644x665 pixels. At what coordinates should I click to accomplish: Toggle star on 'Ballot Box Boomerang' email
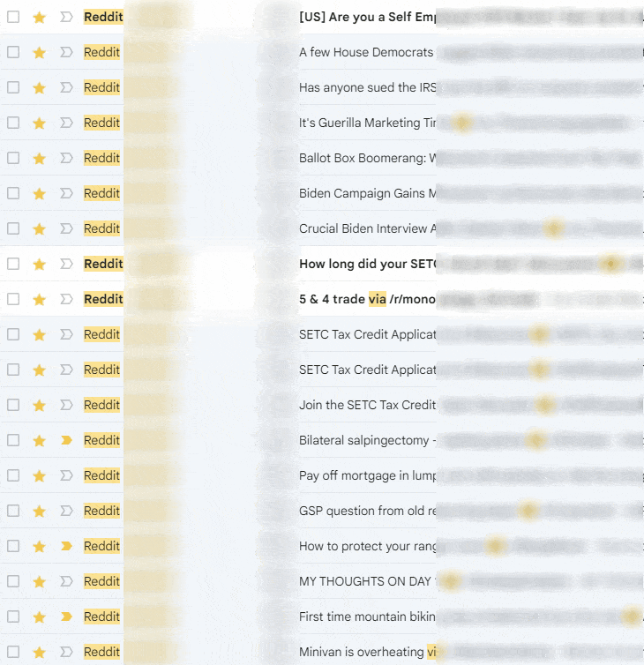click(x=39, y=158)
